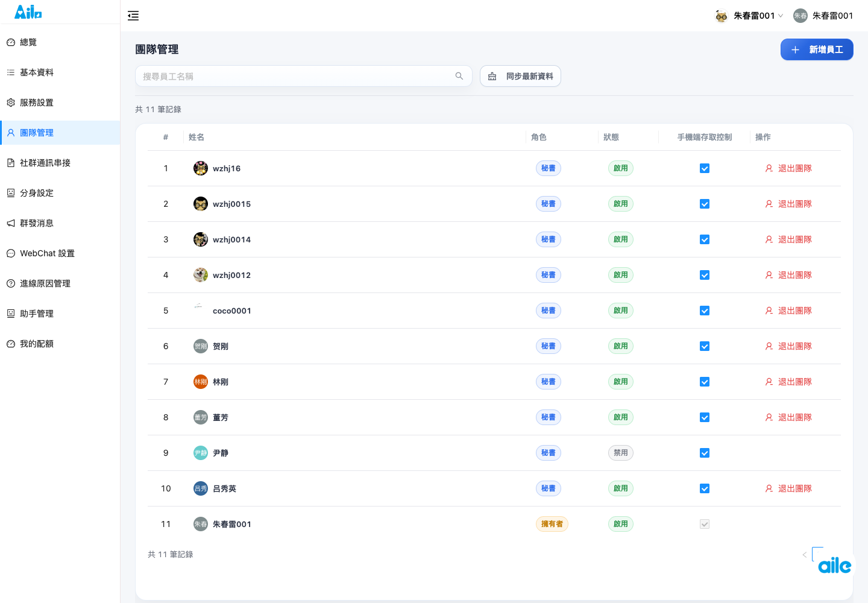This screenshot has height=603, width=868.
Task: Click the search magnifier icon
Action: coord(459,76)
